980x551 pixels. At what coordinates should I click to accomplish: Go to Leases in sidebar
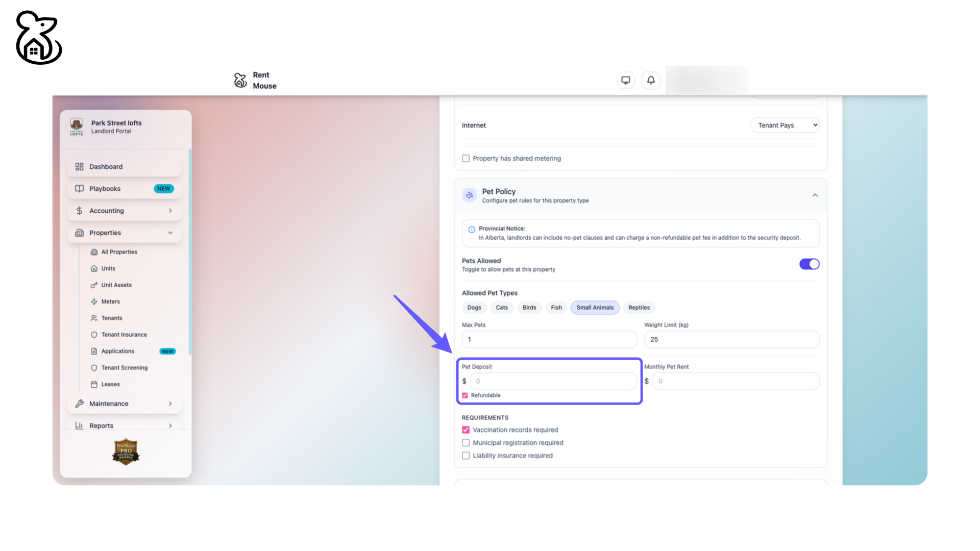[x=110, y=384]
